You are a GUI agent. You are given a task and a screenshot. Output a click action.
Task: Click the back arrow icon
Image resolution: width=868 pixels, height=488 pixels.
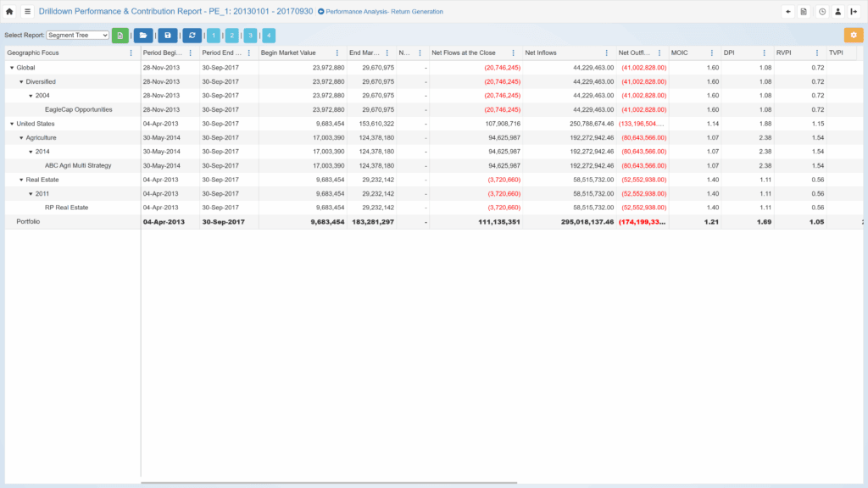[x=788, y=12]
